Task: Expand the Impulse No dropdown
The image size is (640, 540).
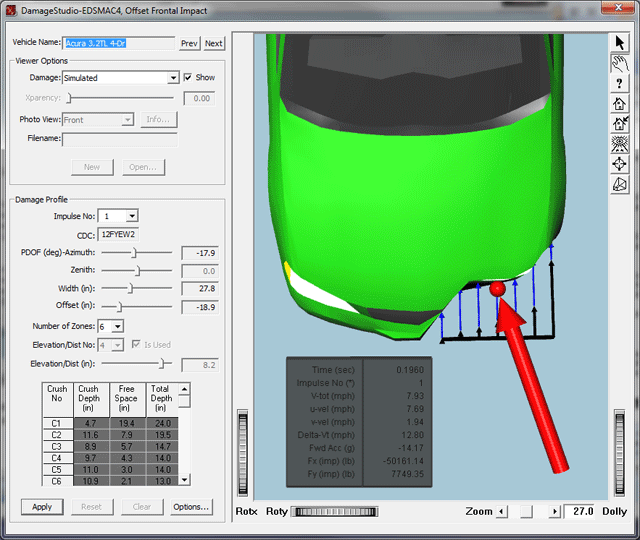Action: point(132,215)
